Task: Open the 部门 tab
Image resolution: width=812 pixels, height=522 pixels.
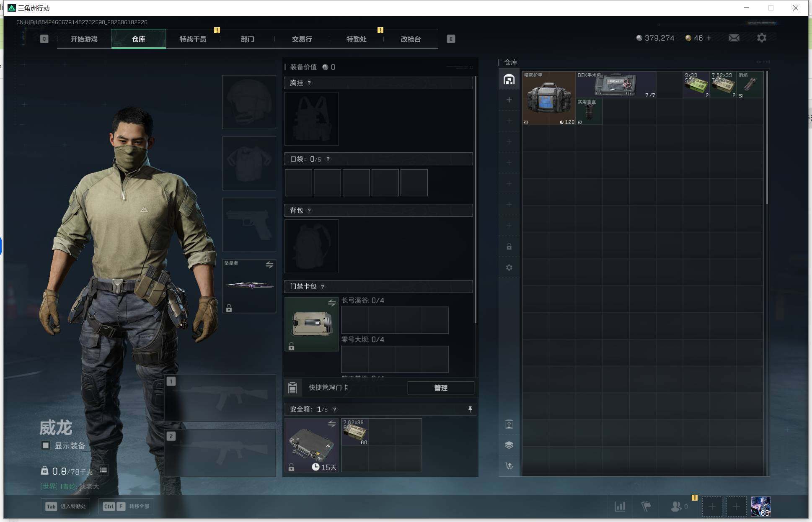Action: pyautogui.click(x=247, y=39)
